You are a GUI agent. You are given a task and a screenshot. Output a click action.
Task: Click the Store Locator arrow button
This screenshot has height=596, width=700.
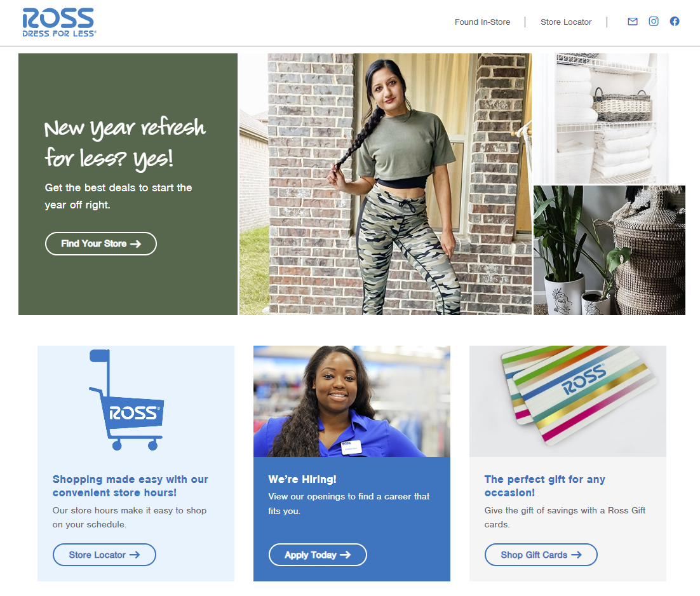click(x=104, y=555)
